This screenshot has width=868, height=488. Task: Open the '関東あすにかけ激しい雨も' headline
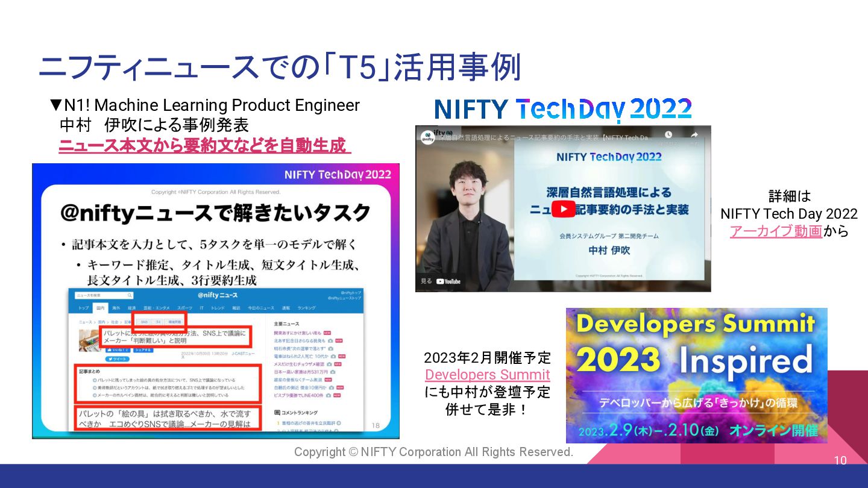point(297,333)
